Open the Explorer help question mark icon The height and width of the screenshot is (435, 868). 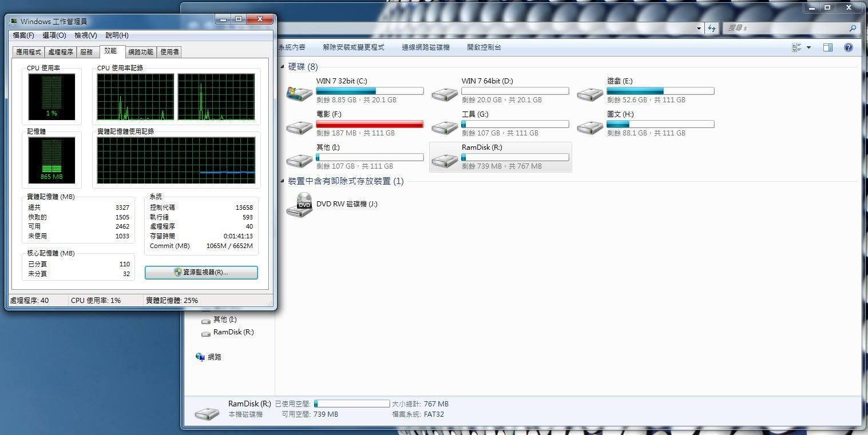[x=849, y=47]
